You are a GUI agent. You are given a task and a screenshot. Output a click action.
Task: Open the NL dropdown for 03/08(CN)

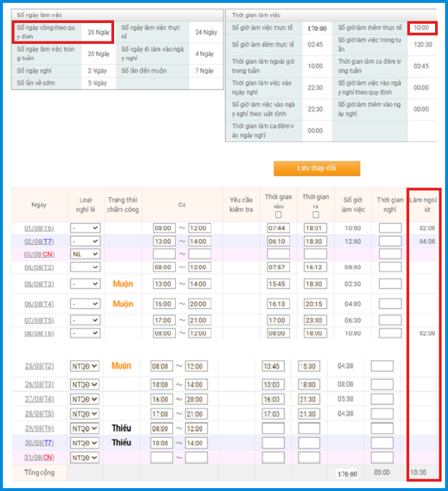[85, 254]
